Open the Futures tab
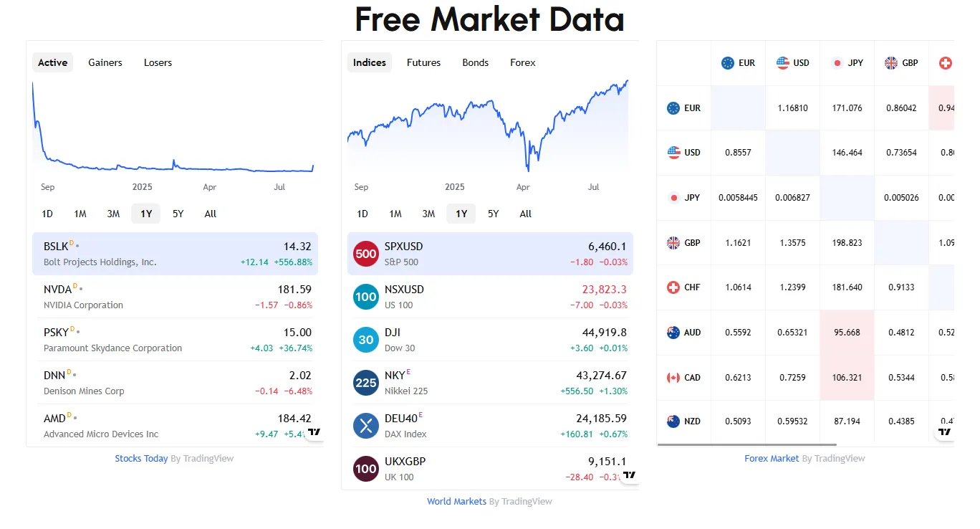 pyautogui.click(x=423, y=62)
